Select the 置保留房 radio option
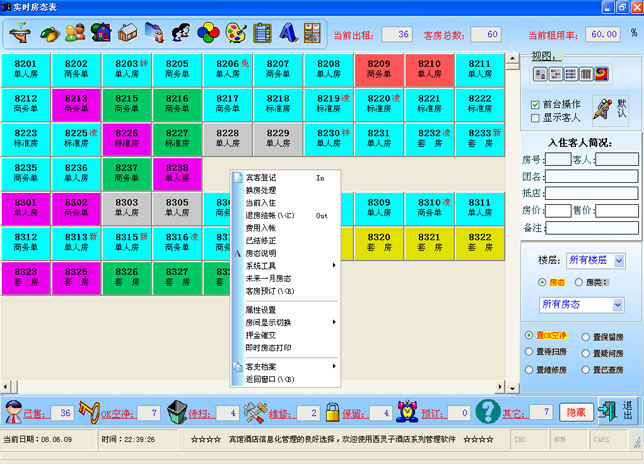Viewport: 644px width, 464px height. point(583,335)
